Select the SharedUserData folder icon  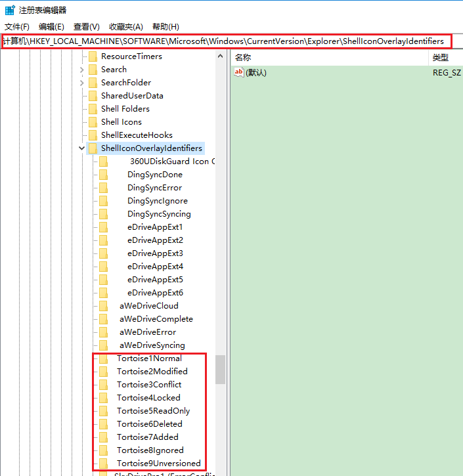click(93, 96)
